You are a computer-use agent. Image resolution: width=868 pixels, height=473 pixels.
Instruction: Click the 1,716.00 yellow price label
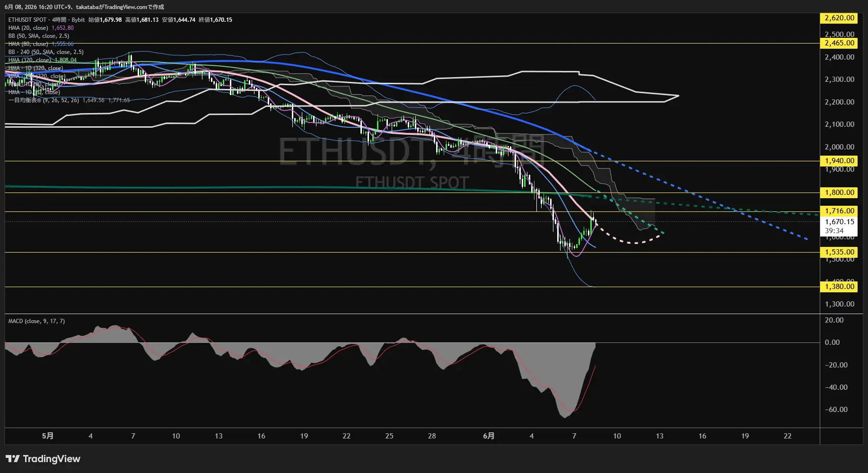click(839, 211)
